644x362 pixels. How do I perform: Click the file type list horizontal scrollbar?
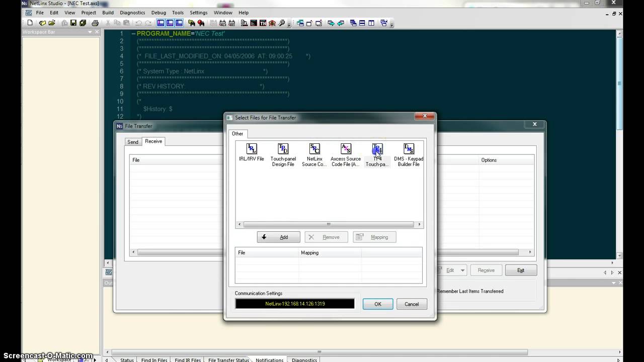(329, 225)
